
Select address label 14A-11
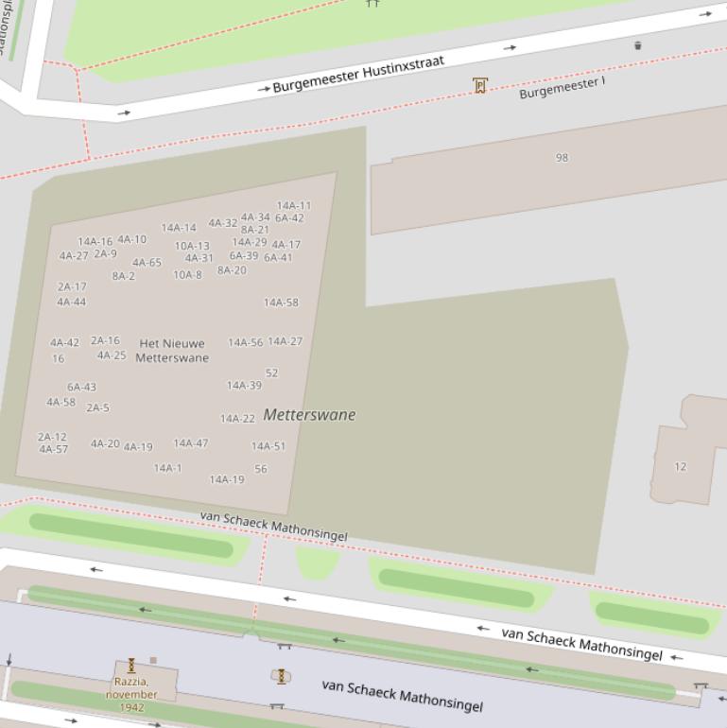point(293,205)
